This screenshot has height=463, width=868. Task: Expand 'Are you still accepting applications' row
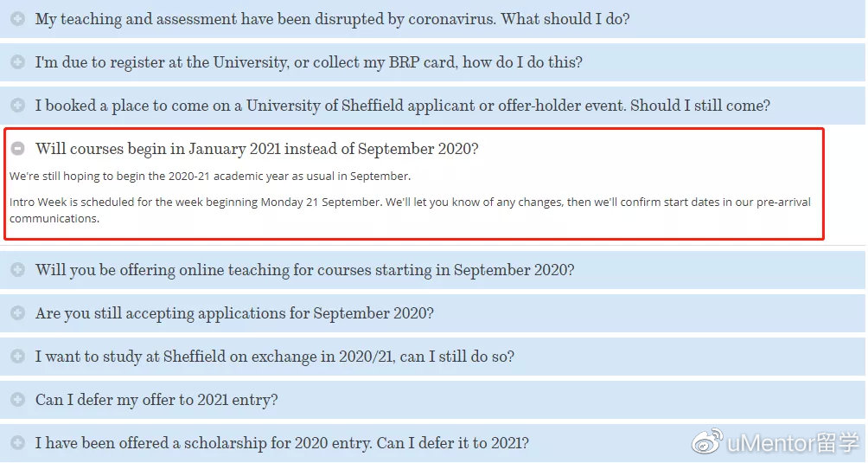point(432,313)
